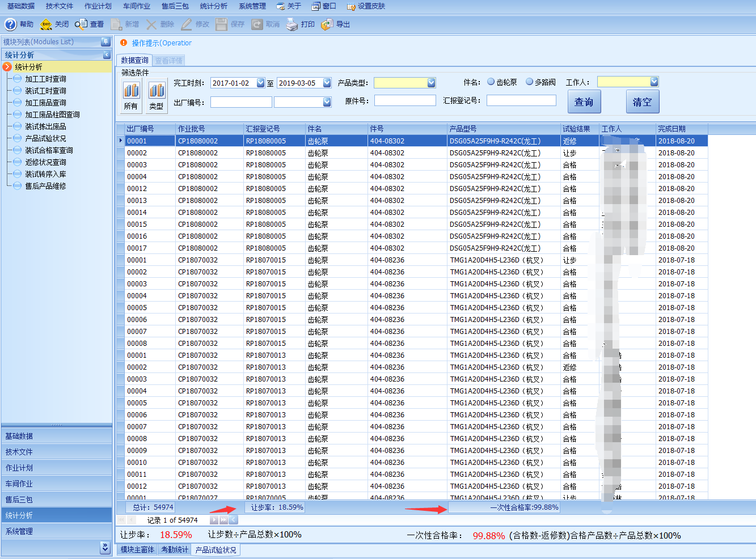Screen dimensions: 756x559
Task: Go to the previous record in navigator
Action: point(132,520)
